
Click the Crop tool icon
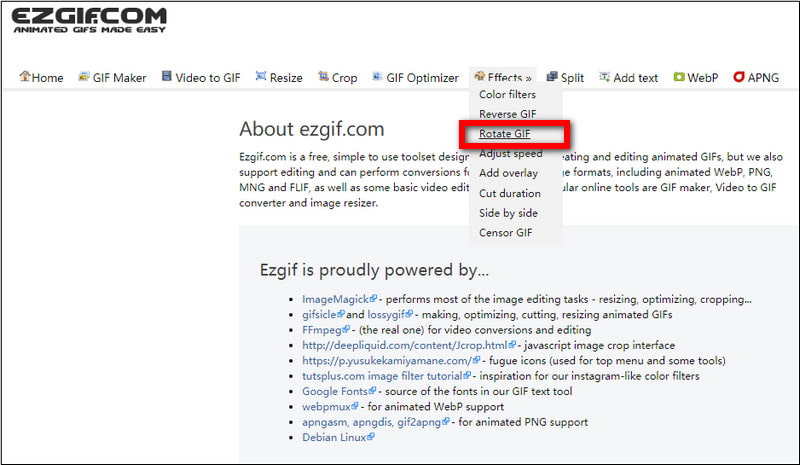point(323,77)
